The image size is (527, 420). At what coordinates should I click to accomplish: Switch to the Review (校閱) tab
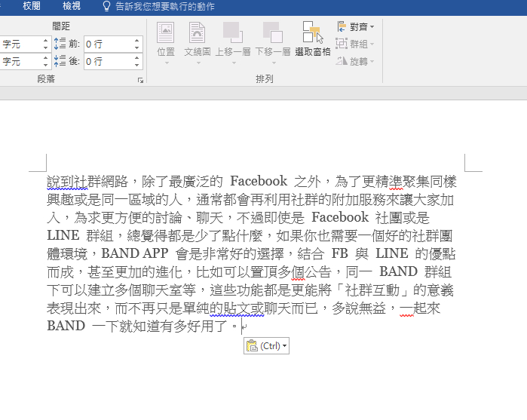click(32, 6)
